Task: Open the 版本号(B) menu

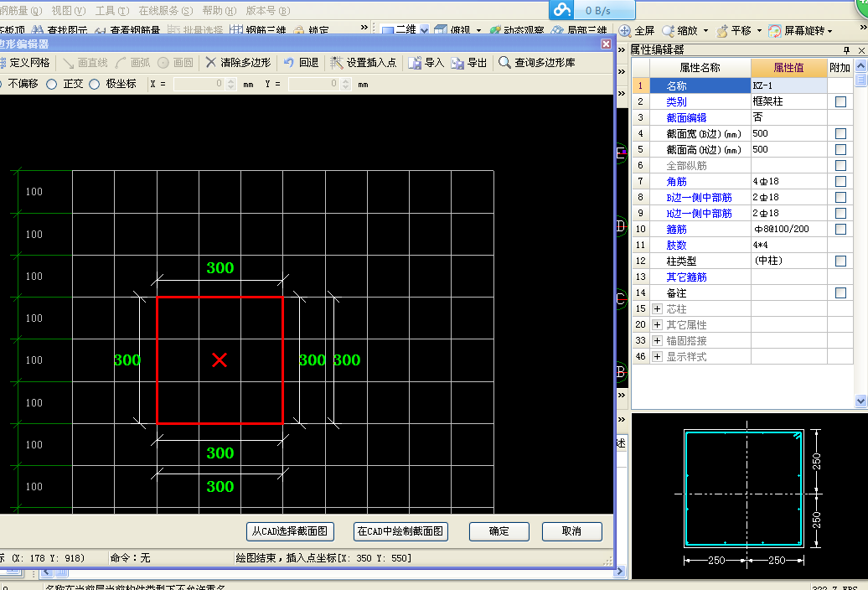Action: (268, 11)
